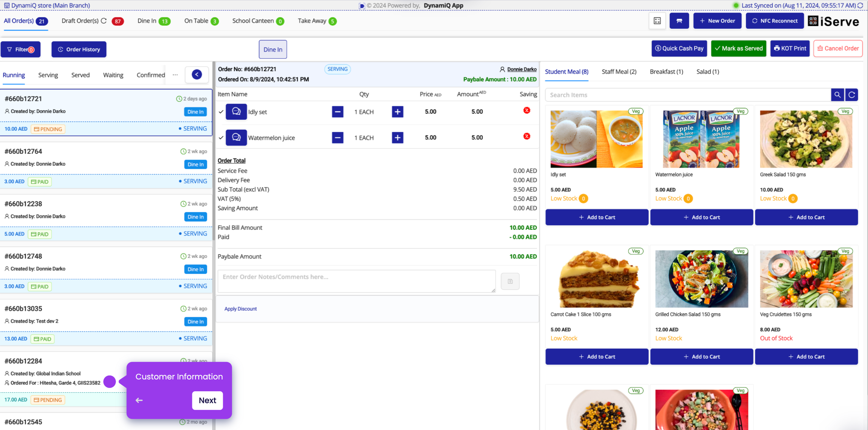The width and height of the screenshot is (868, 430).
Task: Toggle the checkmark beside Watermelon juice
Action: tap(221, 138)
